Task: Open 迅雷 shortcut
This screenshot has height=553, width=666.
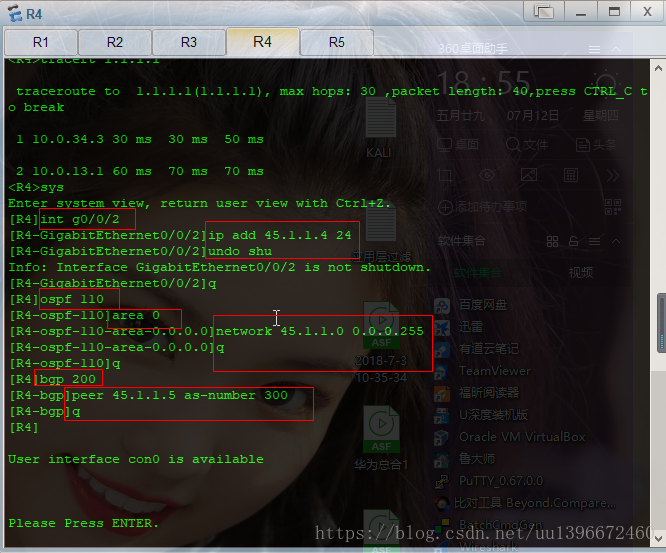Action: 460,327
